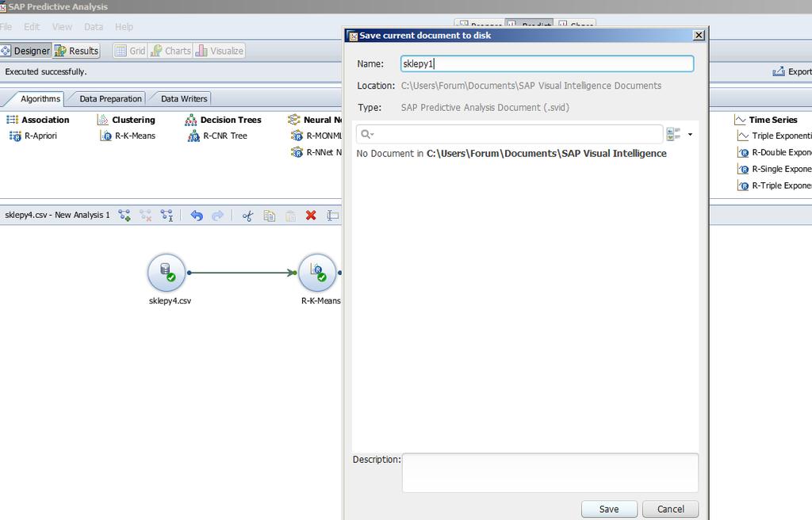This screenshot has width=812, height=520.
Task: Open the Visualize view
Action: pos(220,51)
